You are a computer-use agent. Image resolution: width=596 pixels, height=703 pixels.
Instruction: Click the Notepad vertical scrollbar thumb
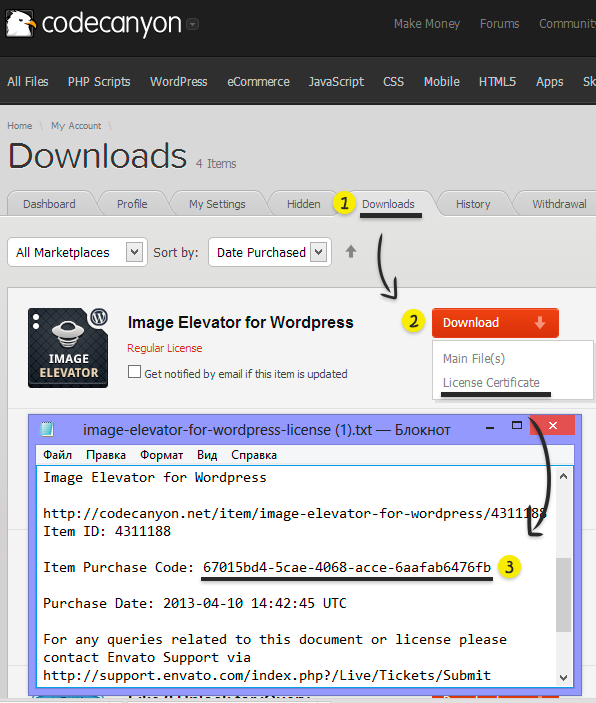click(563, 595)
